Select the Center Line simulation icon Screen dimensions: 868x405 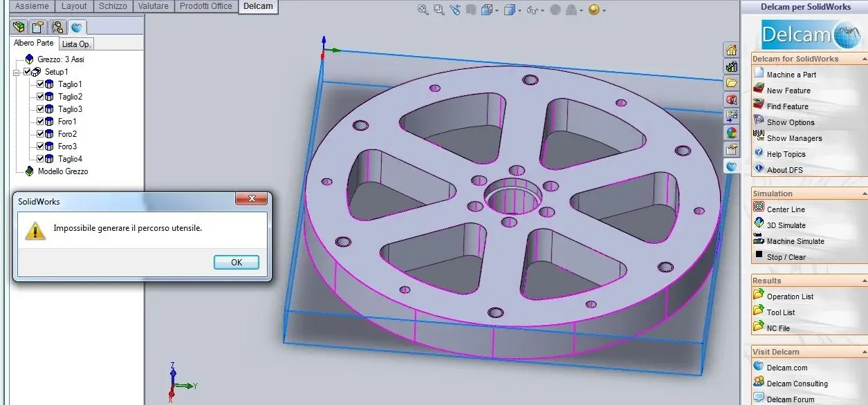click(x=759, y=208)
